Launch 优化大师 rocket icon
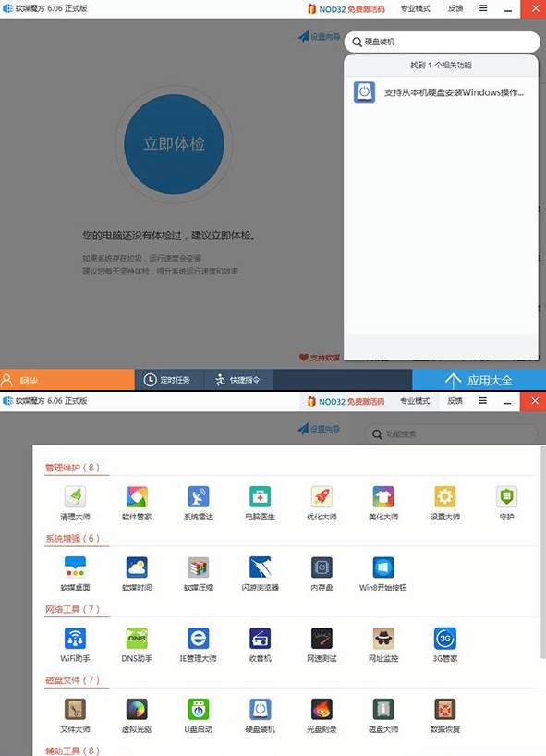Screen dimensions: 546x756 322,503
